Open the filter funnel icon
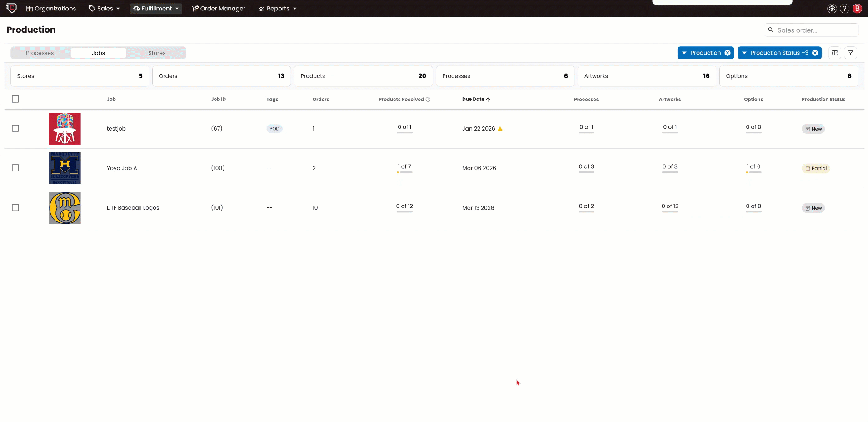Viewport: 868px width, 422px height. [x=850, y=53]
